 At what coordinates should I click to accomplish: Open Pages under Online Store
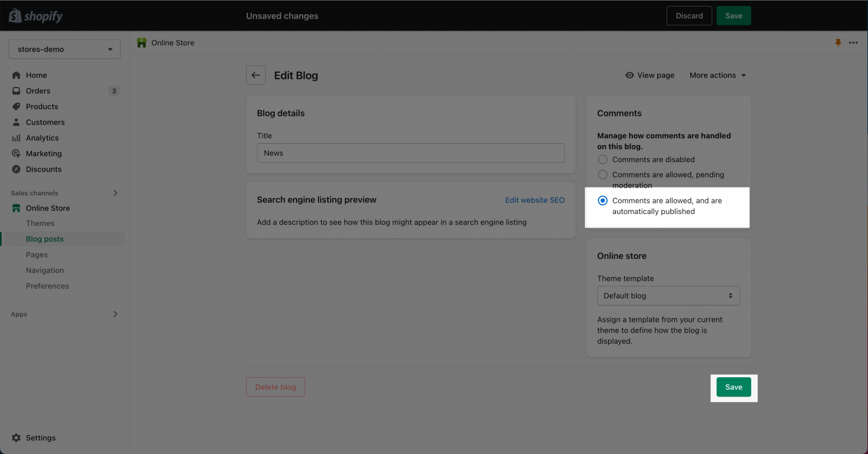point(37,255)
